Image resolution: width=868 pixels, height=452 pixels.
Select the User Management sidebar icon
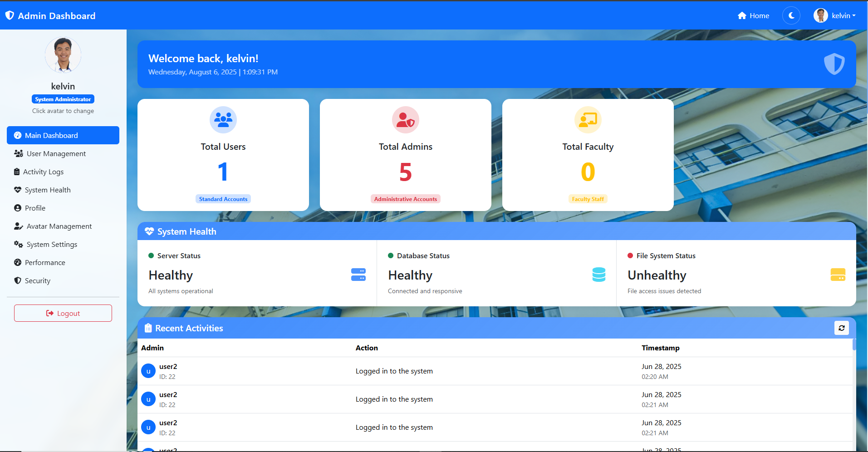[18, 153]
